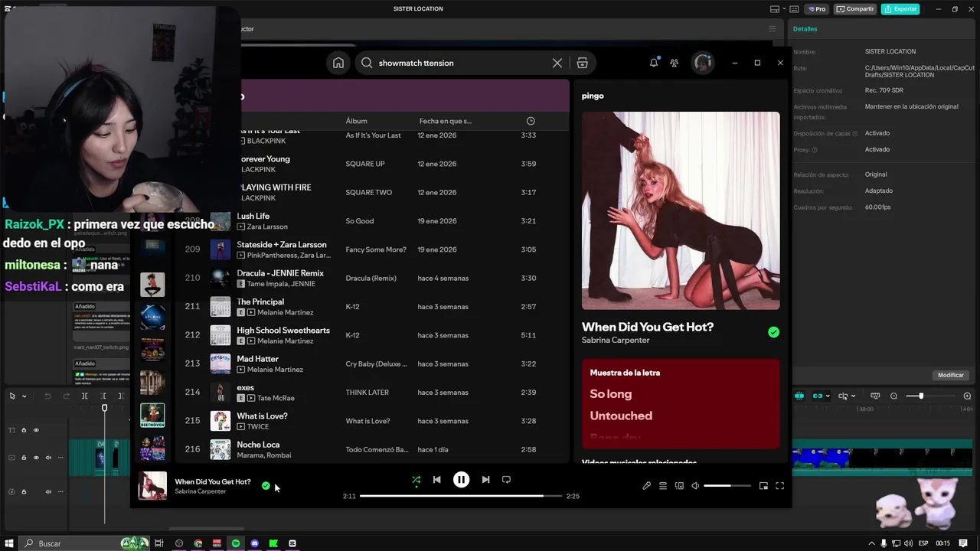Mute the Spotify volume speaker
The image size is (980, 551).
[x=695, y=486]
